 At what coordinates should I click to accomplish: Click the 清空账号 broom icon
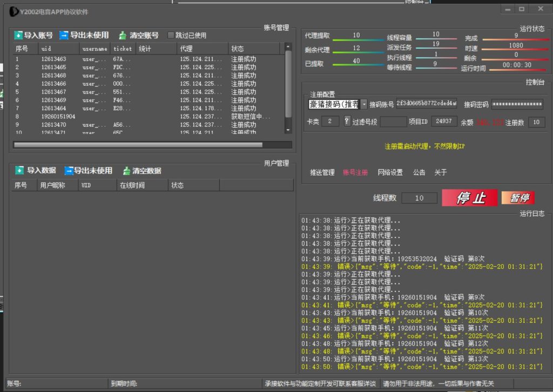tap(123, 36)
